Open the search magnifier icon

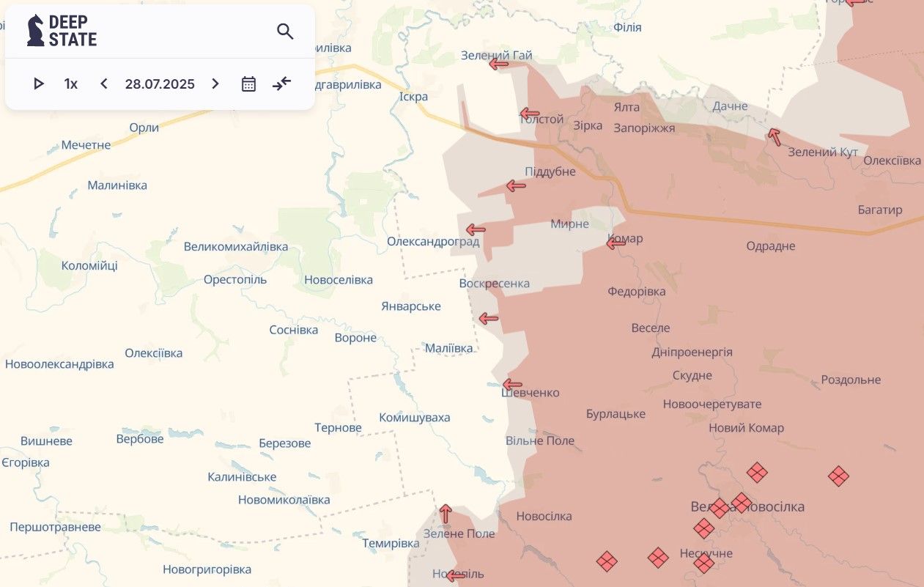click(285, 31)
